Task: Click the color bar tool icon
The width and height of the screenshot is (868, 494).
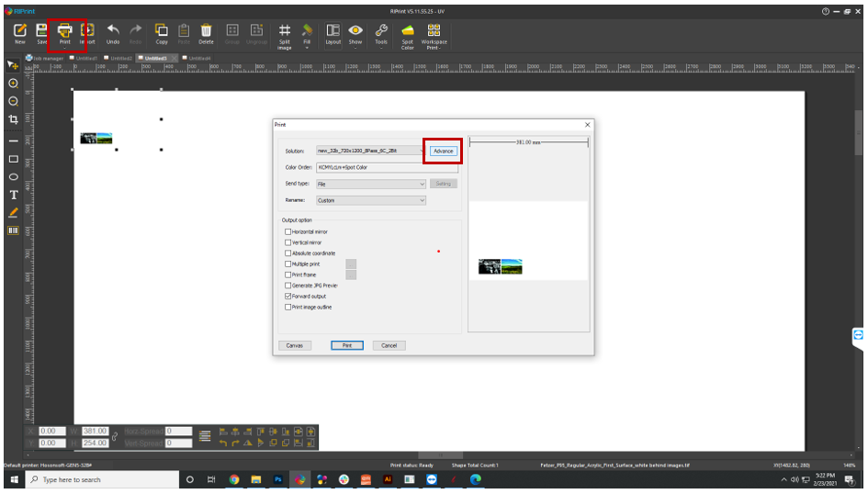Action: (x=13, y=230)
